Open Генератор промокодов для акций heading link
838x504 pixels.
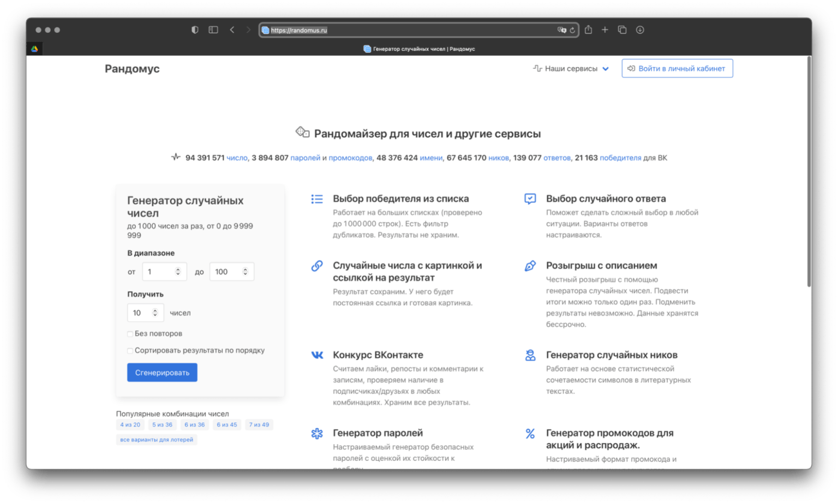[610, 439]
